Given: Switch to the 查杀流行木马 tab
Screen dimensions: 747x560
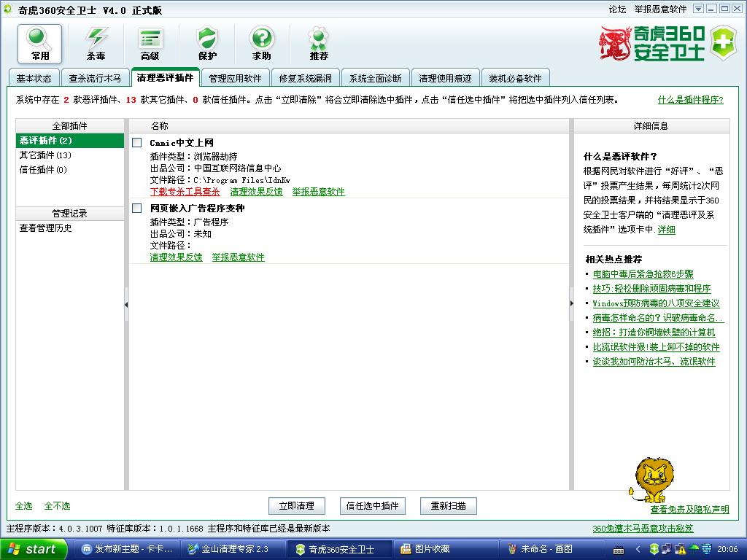Looking at the screenshot, I should (95, 78).
